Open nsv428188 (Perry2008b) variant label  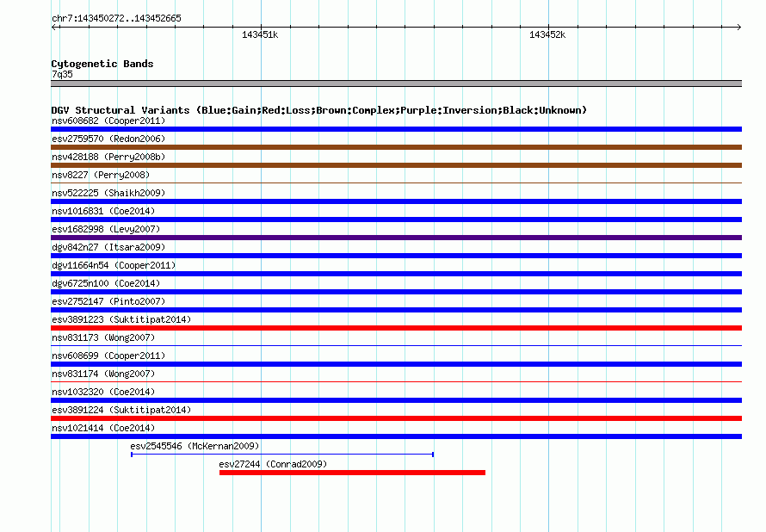[108, 157]
